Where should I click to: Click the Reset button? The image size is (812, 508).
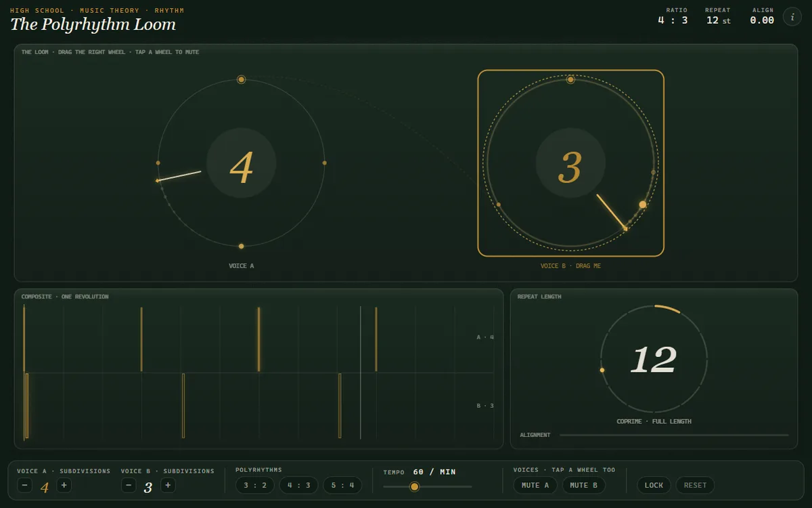click(695, 485)
